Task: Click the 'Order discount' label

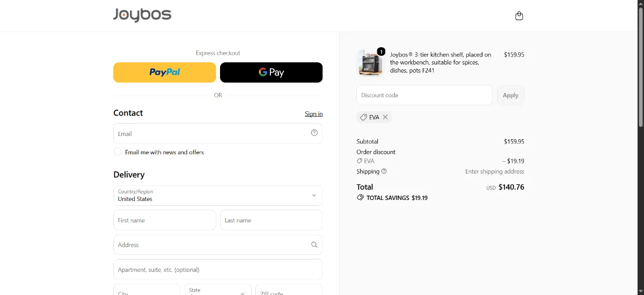Action: [x=376, y=152]
